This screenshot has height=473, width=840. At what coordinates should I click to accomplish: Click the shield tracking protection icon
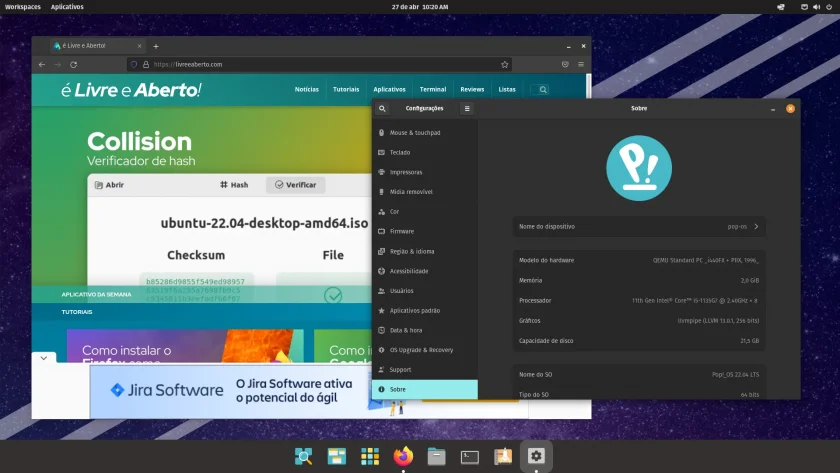tap(134, 64)
